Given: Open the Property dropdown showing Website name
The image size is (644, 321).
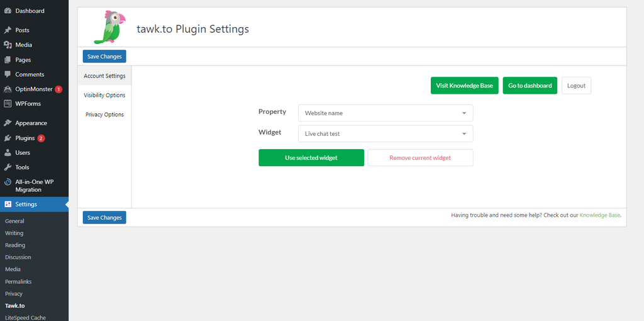Looking at the screenshot, I should click(x=386, y=113).
